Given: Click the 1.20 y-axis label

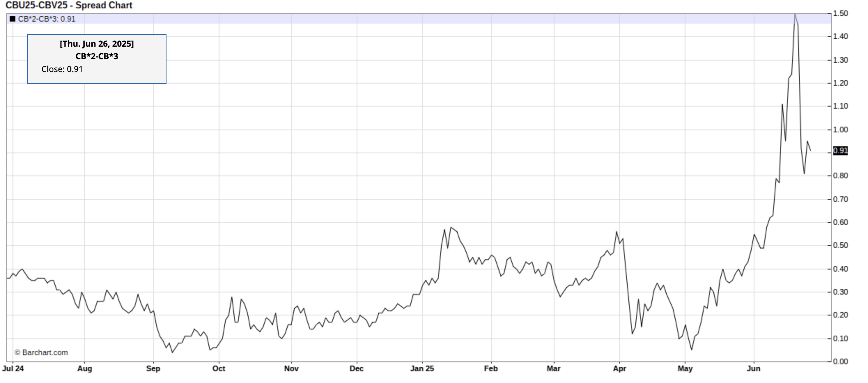Looking at the screenshot, I should (840, 83).
